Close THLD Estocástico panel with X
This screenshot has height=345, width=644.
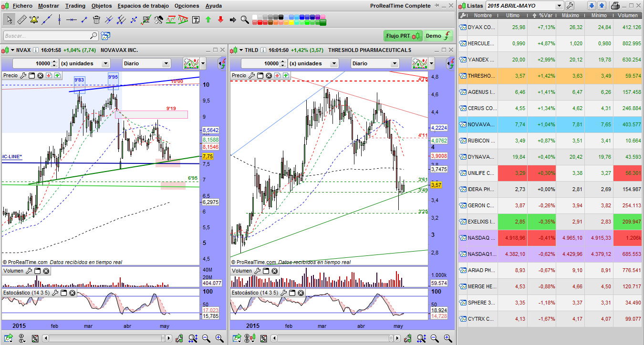[301, 293]
